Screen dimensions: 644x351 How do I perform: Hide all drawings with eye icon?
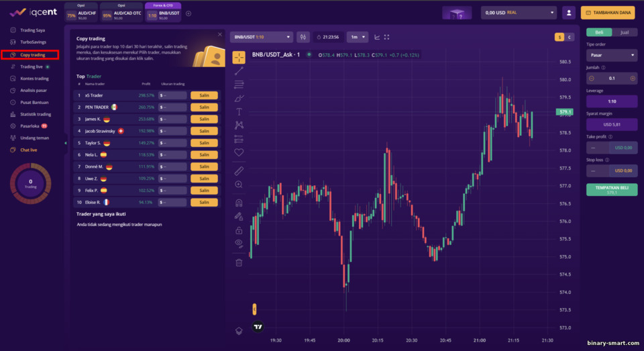coord(239,244)
